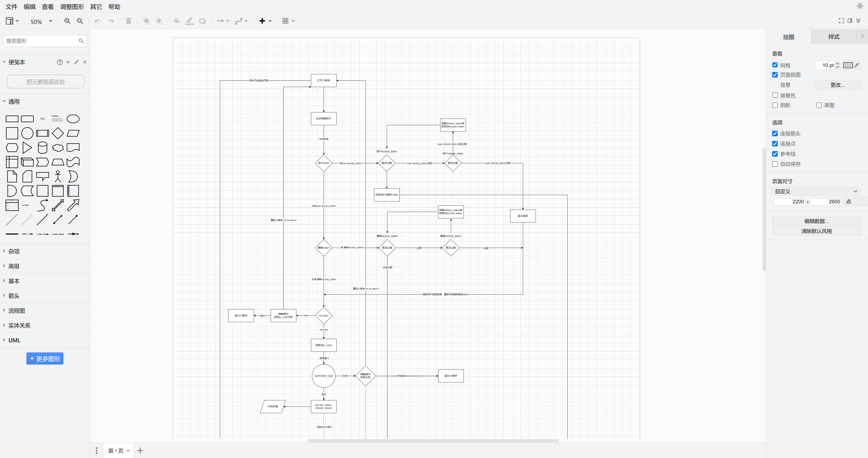Click the 编辑数据... button

pyautogui.click(x=816, y=221)
